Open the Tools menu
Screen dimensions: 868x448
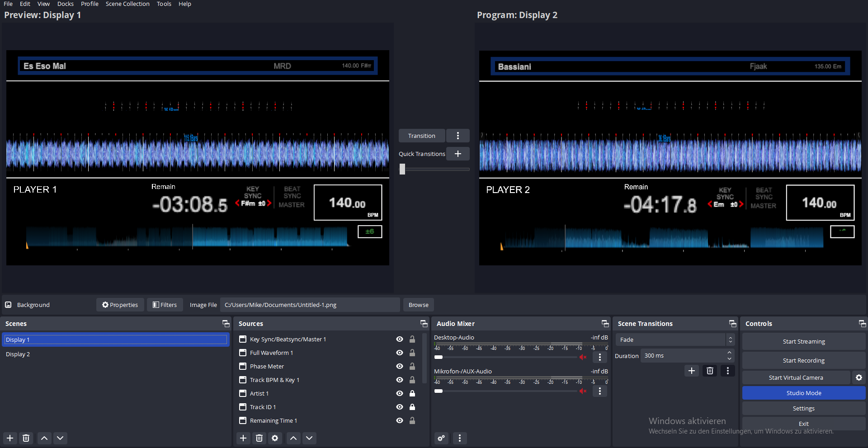(164, 4)
